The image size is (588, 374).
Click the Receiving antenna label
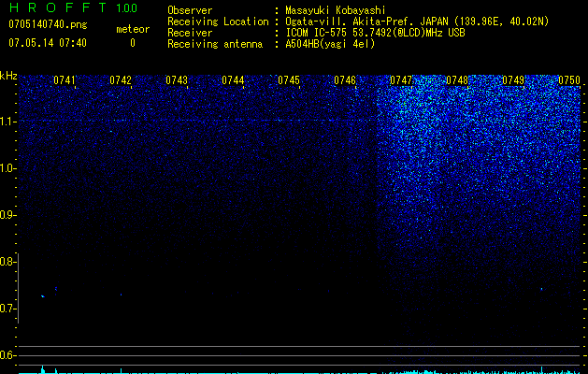tap(215, 44)
